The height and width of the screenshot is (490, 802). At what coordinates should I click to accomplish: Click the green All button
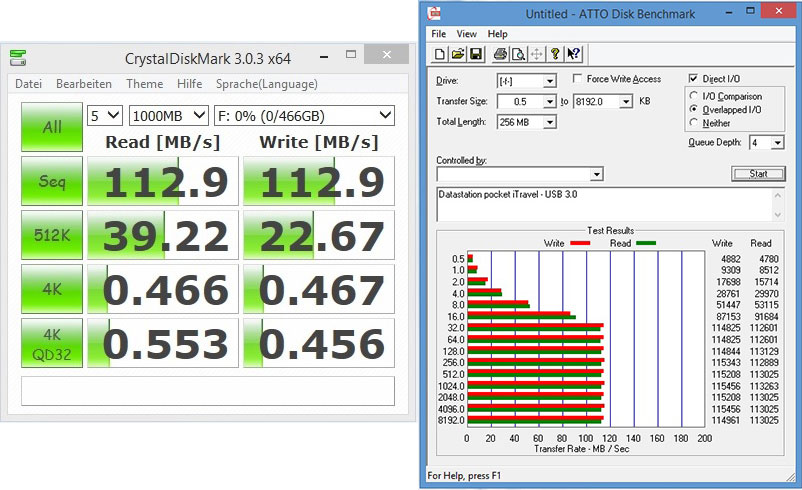(x=52, y=127)
